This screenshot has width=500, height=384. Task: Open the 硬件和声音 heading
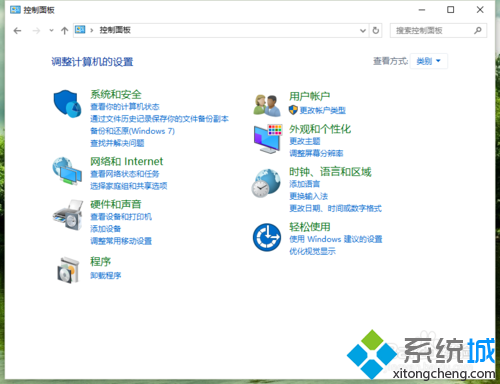[116, 204]
